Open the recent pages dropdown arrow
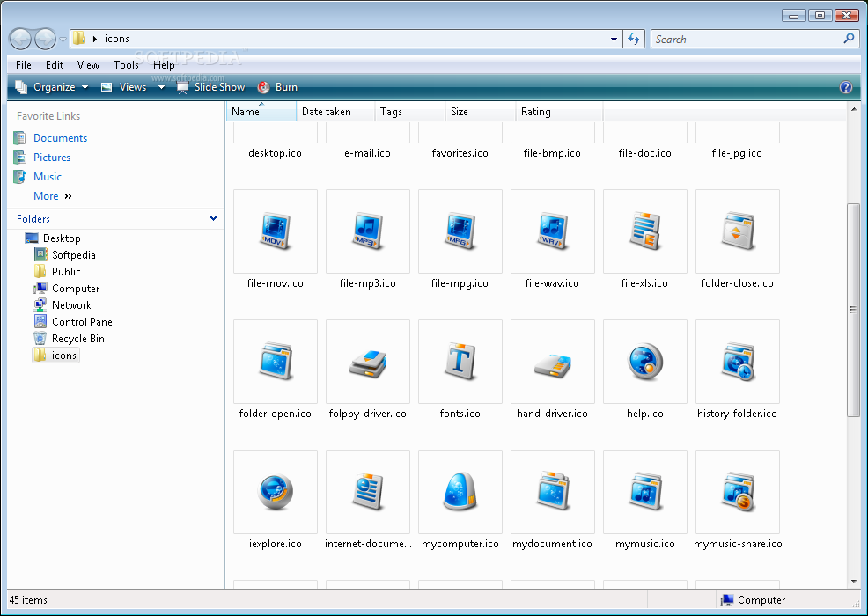 [x=63, y=40]
